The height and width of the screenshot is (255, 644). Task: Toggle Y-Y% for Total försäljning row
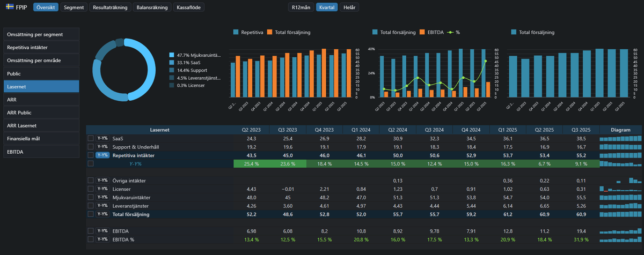[103, 214]
